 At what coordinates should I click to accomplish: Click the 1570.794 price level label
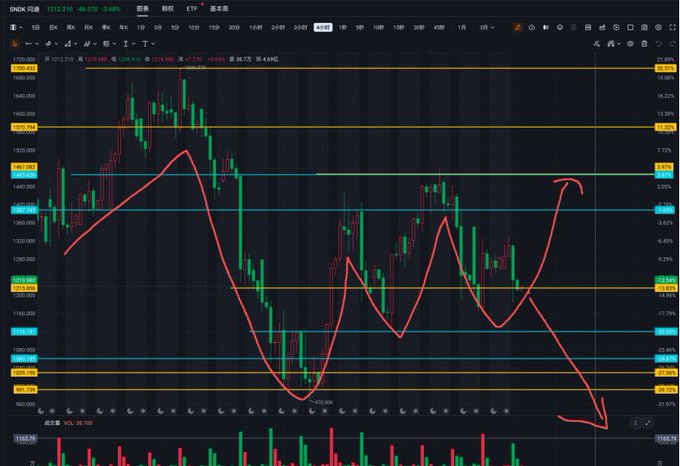click(x=24, y=127)
